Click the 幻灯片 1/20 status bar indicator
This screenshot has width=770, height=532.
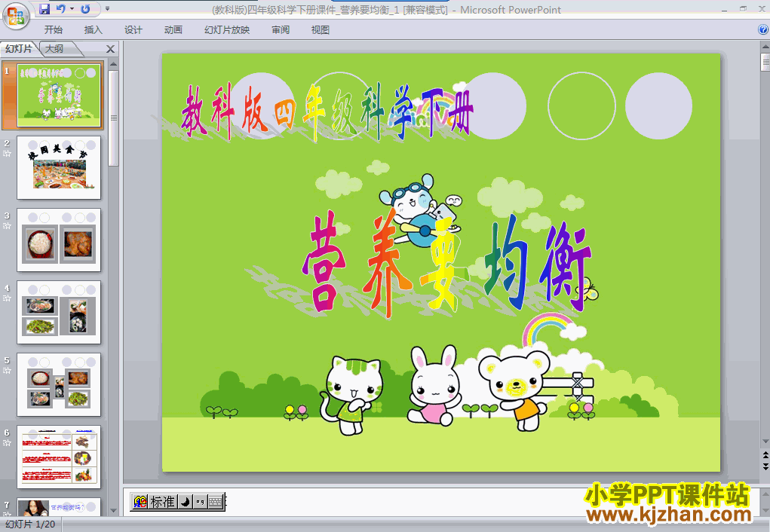coord(30,524)
